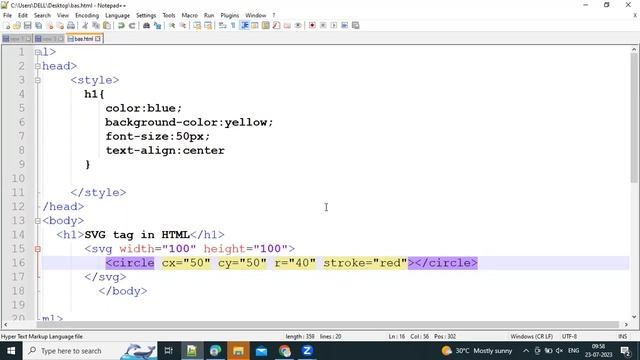The height and width of the screenshot is (360, 640).
Task: Toggle synchronize horizontal scrolling icon
Action: [x=208, y=25]
